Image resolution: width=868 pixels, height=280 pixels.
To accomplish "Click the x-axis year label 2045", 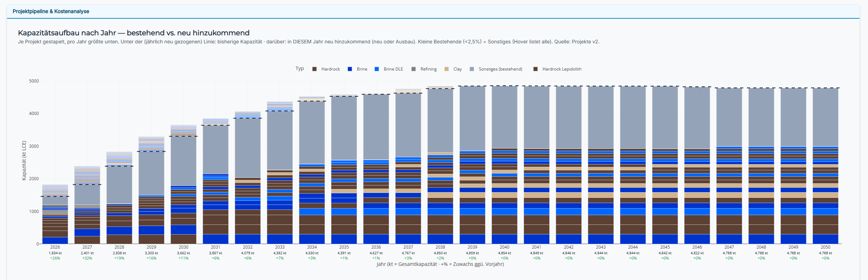I will tap(665, 247).
